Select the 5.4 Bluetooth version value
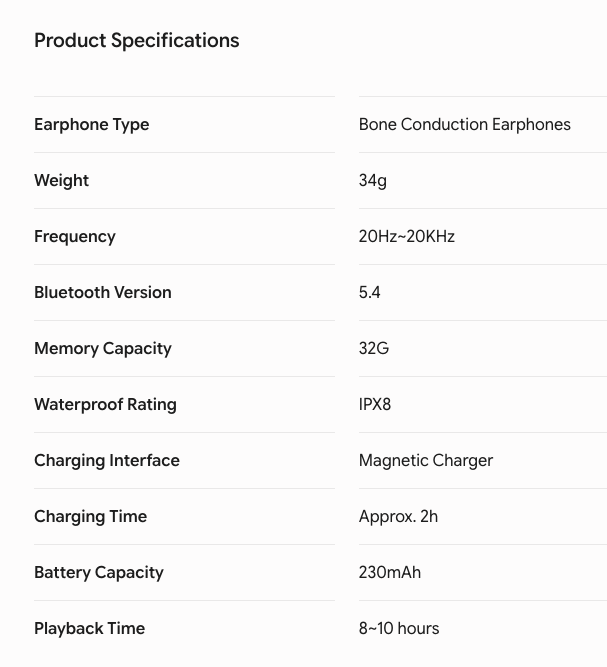Viewport: 607px width, 667px height. click(369, 292)
